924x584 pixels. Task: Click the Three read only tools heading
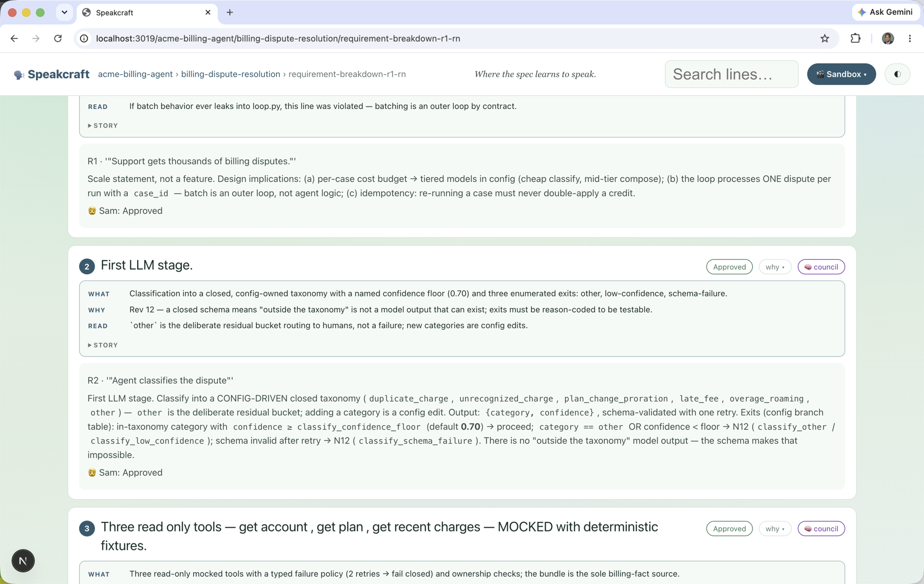(379, 536)
